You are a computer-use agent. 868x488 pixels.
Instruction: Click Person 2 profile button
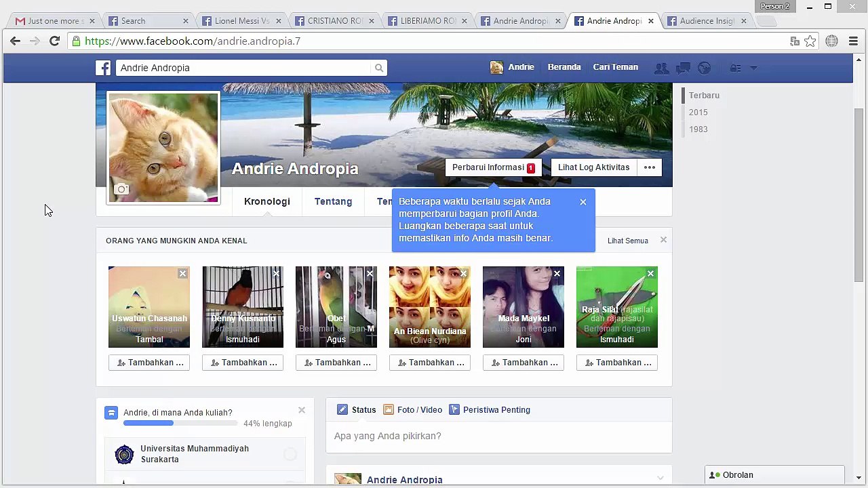pyautogui.click(x=774, y=6)
